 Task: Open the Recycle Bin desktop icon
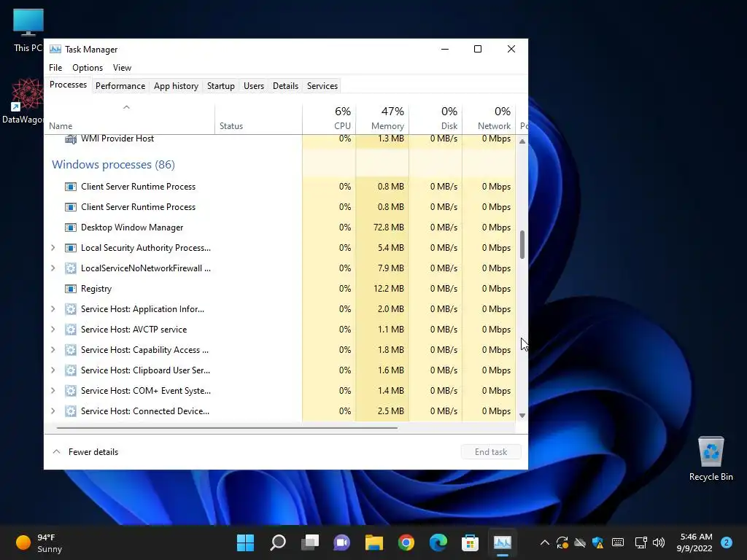(x=711, y=459)
